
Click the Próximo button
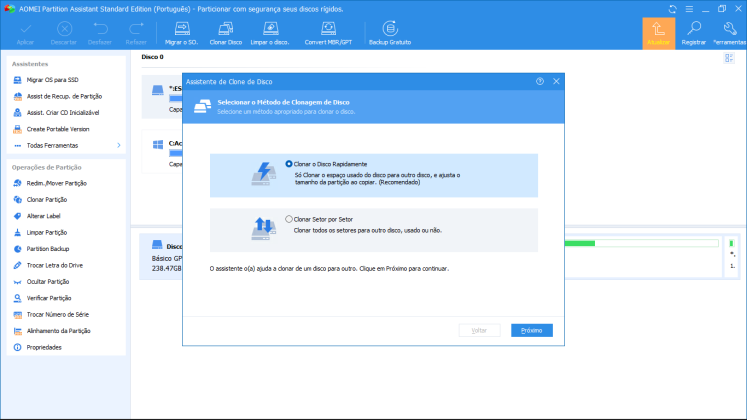tap(532, 330)
